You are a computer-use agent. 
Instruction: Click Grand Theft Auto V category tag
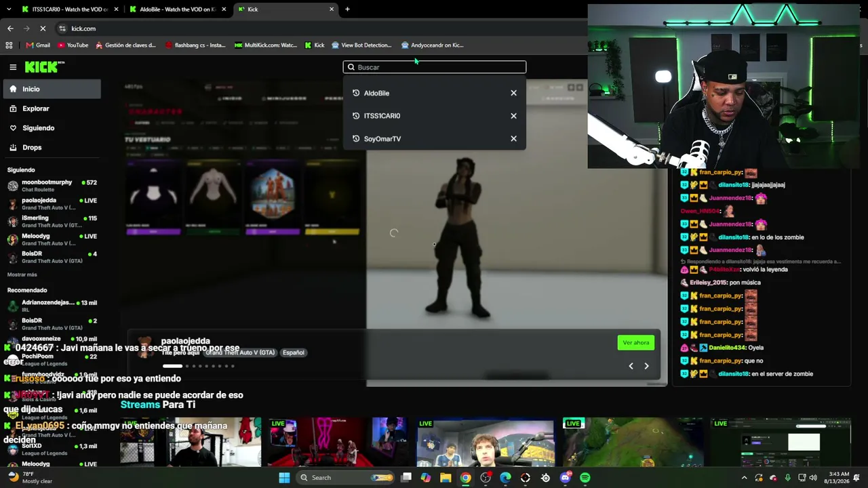[241, 352]
